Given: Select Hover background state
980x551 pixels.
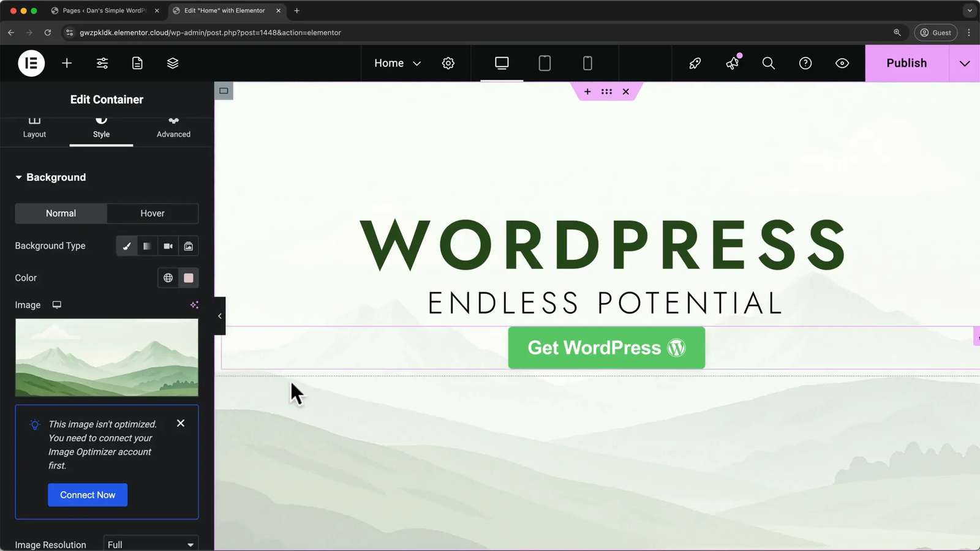Looking at the screenshot, I should tap(153, 213).
